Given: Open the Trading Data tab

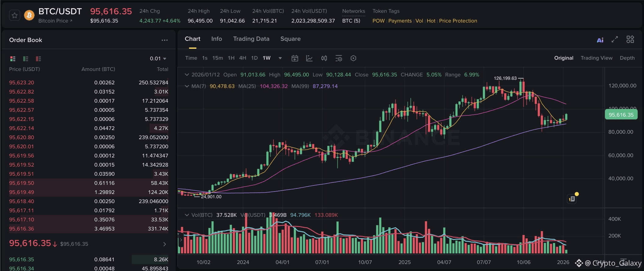Looking at the screenshot, I should coord(251,39).
